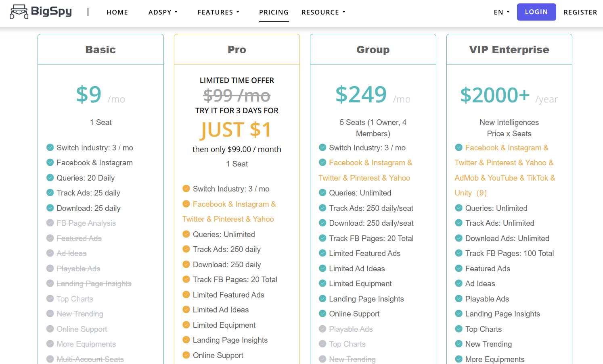This screenshot has width=603, height=364.
Task: Click '5 Seats (1 Owner, 4 Members)' text
Action: click(x=373, y=128)
